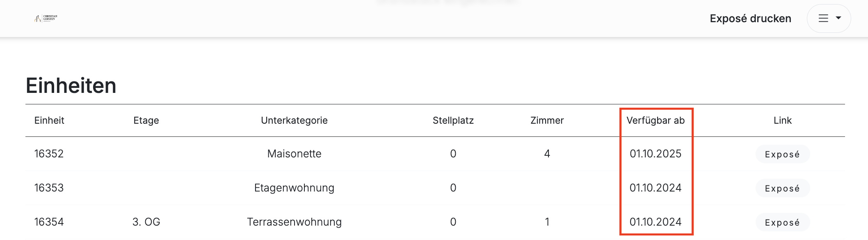Select unit number 16354
Viewport: 868px width, 240px height.
point(49,222)
